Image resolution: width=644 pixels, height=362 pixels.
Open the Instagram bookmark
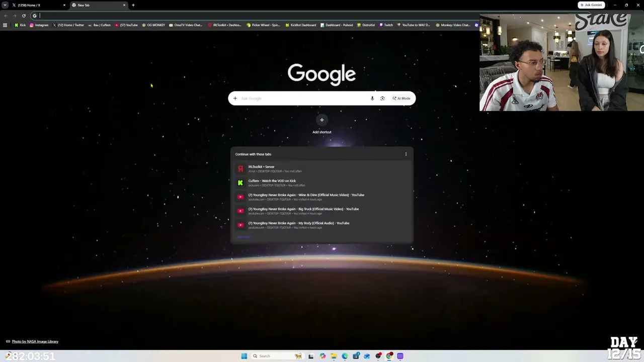[x=39, y=25]
